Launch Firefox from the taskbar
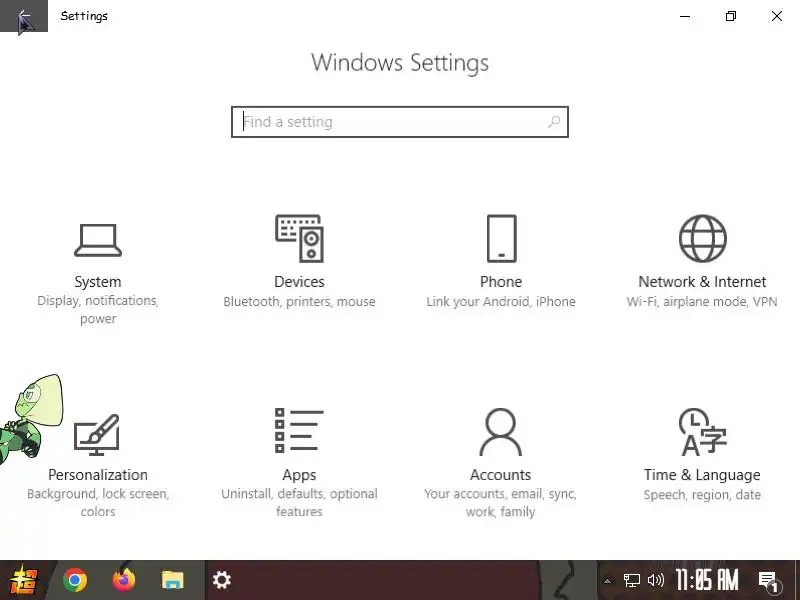 pos(124,579)
